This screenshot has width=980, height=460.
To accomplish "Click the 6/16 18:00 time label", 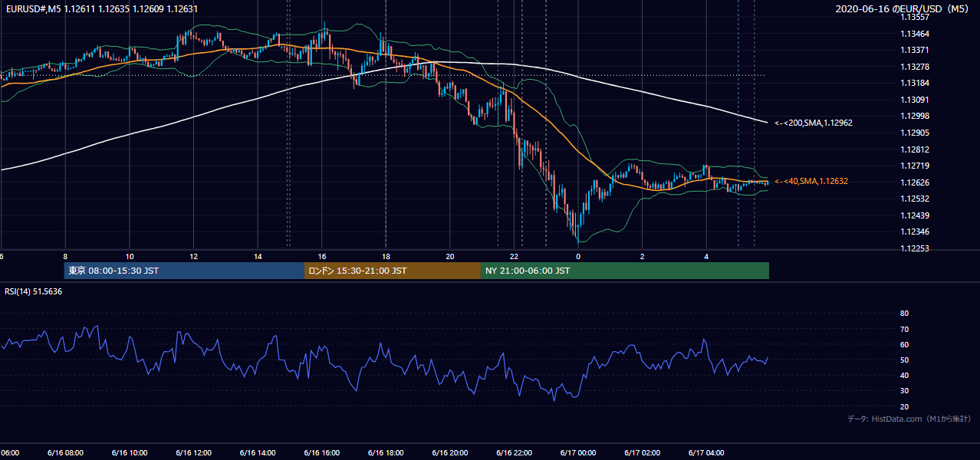I will tap(386, 452).
